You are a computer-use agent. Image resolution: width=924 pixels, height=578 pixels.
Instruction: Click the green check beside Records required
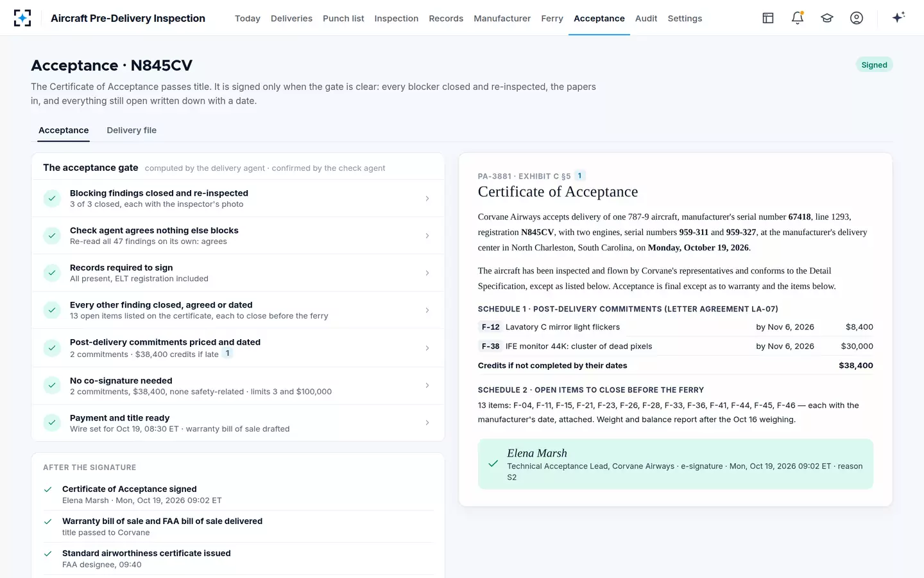click(x=52, y=273)
